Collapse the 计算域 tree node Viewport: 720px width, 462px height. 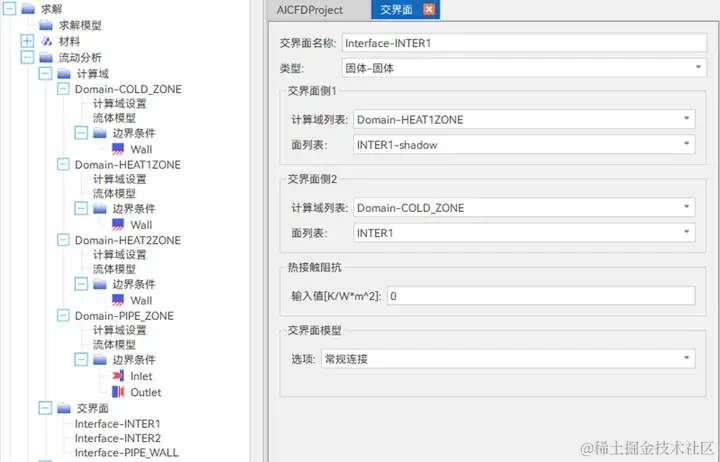(x=45, y=73)
